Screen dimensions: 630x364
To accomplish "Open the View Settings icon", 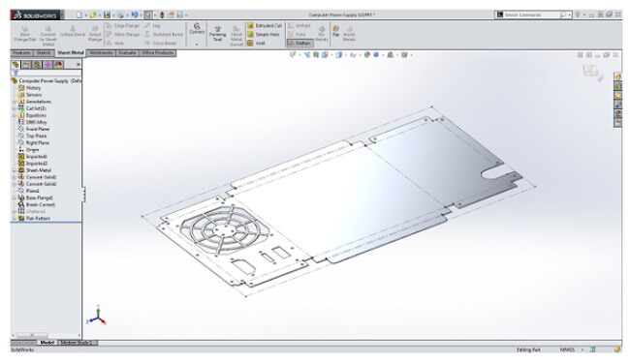I will [405, 54].
